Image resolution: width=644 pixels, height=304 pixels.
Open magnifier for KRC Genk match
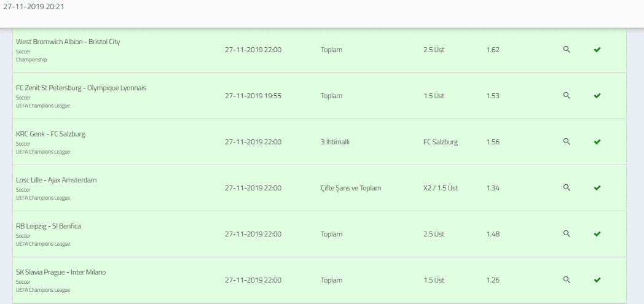tap(567, 141)
